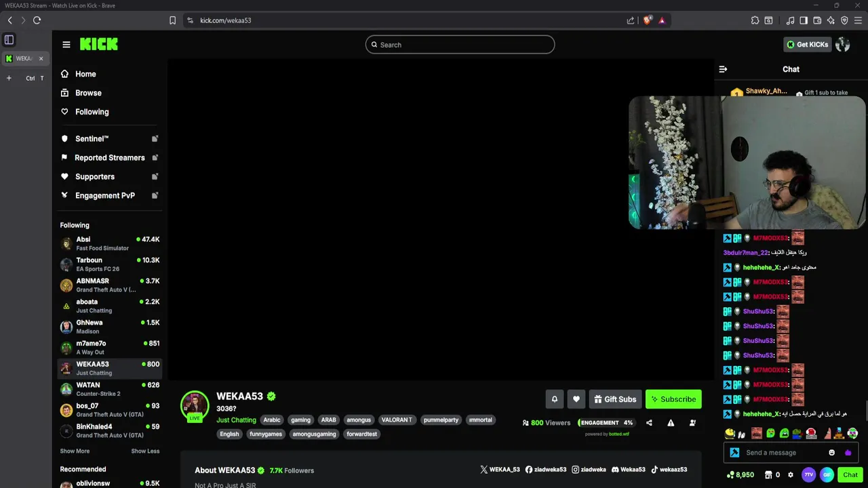Open Tarboun channel in Following list
868x488 pixels.
click(110, 264)
